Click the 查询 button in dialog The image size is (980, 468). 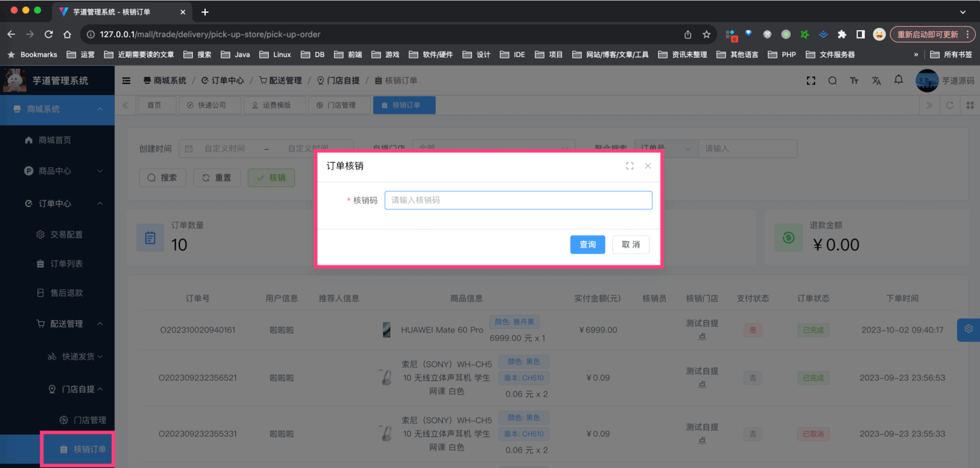[587, 244]
